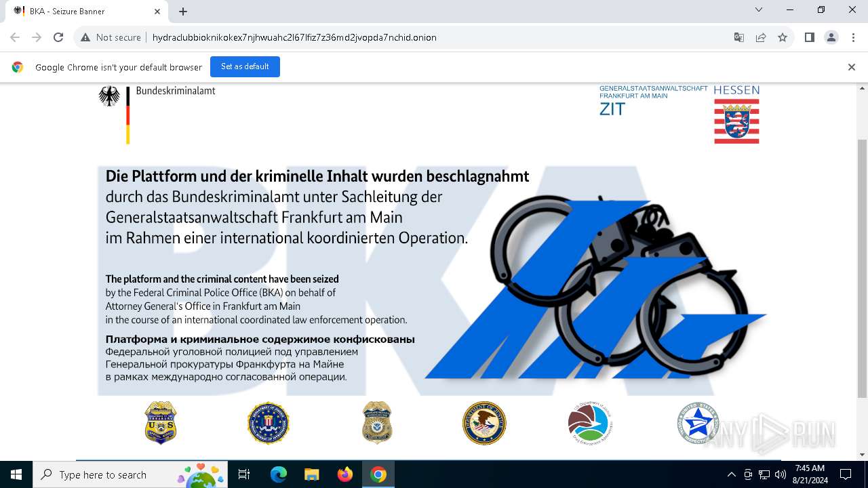Viewport: 868px width, 488px height.
Task: Click the ZIT Generalstaatsanwaltschaft logo
Action: (x=653, y=100)
